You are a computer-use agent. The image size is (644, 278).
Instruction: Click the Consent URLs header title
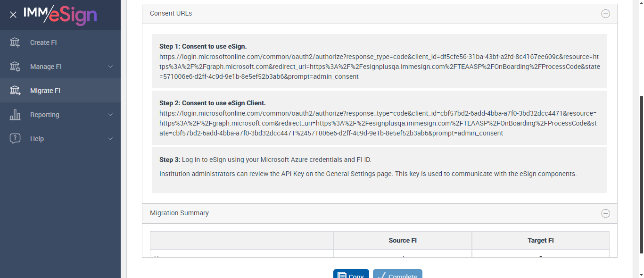tap(171, 13)
